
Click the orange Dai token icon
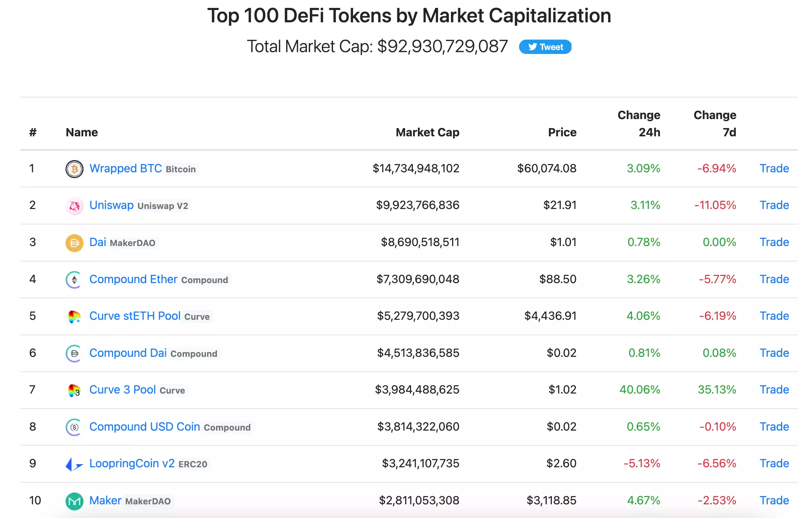click(75, 243)
